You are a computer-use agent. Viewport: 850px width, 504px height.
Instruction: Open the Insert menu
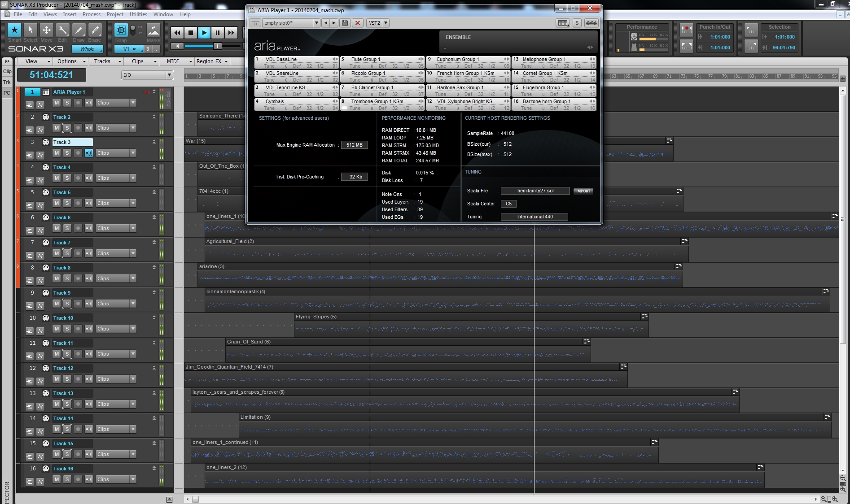70,14
